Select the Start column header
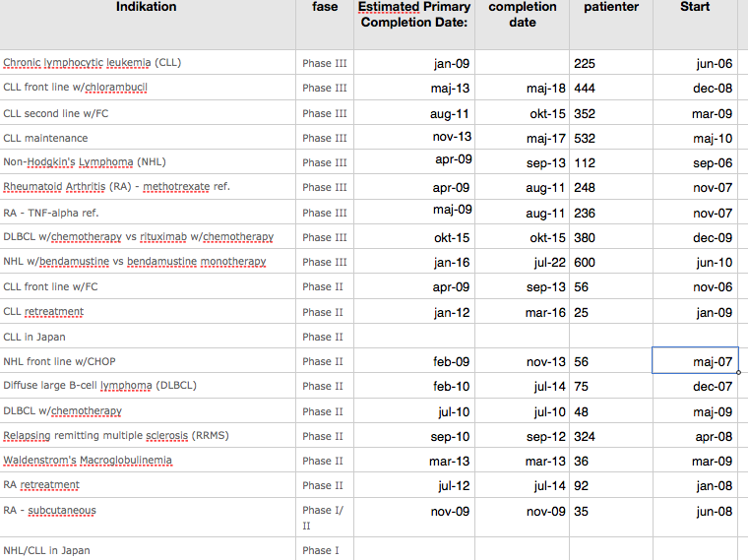The height and width of the screenshot is (560, 748). point(695,25)
